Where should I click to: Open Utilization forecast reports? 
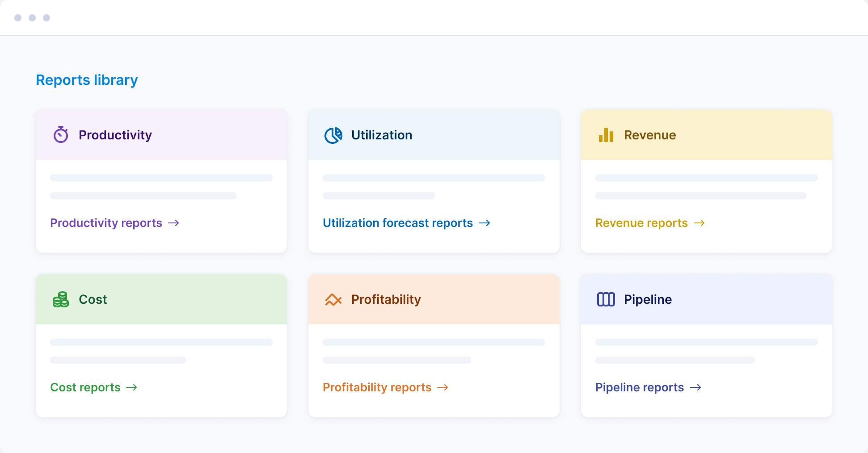point(398,223)
